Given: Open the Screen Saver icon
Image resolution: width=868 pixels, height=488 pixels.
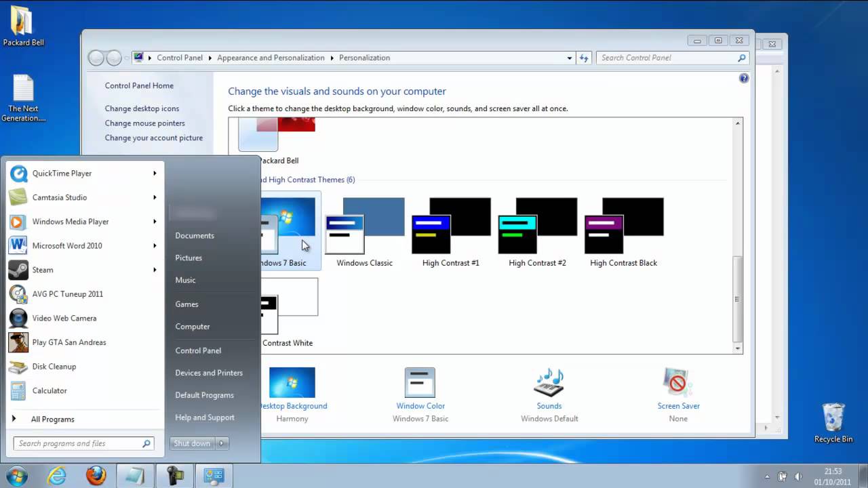Looking at the screenshot, I should point(678,383).
